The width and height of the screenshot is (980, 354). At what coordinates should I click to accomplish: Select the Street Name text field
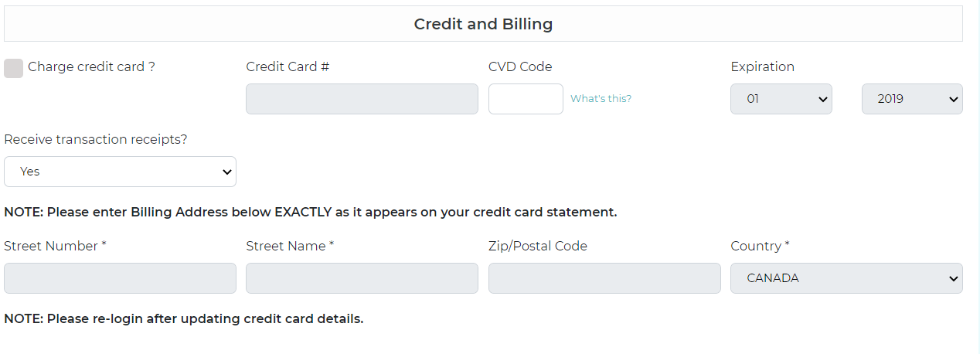[x=362, y=278]
